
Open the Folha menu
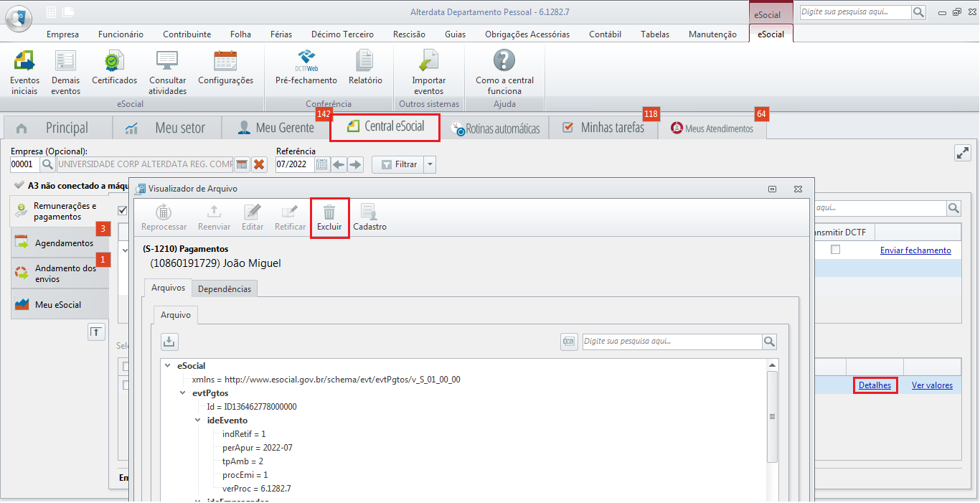point(240,34)
